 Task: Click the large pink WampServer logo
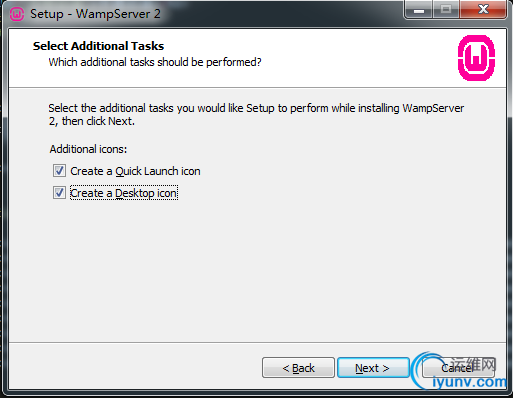coord(476,58)
